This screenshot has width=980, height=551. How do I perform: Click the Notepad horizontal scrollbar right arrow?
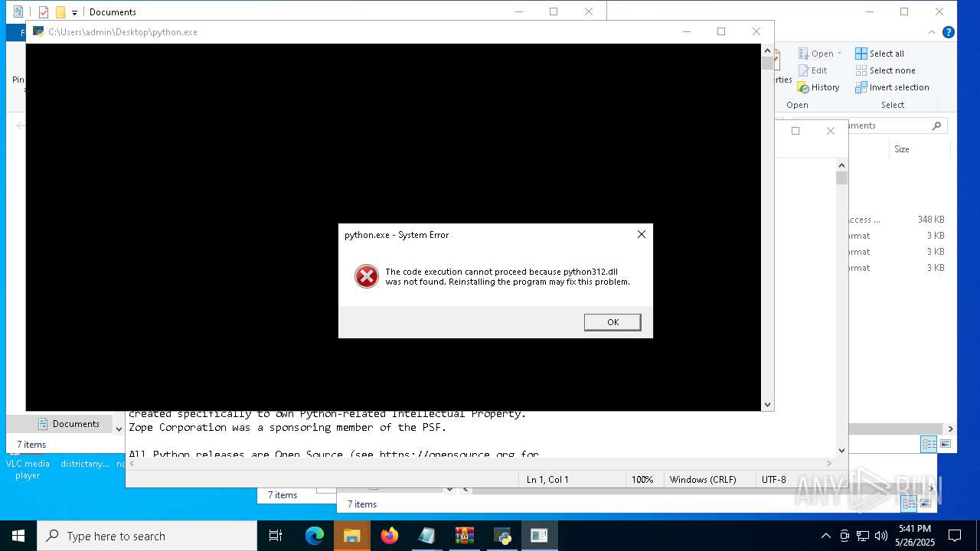coord(828,463)
